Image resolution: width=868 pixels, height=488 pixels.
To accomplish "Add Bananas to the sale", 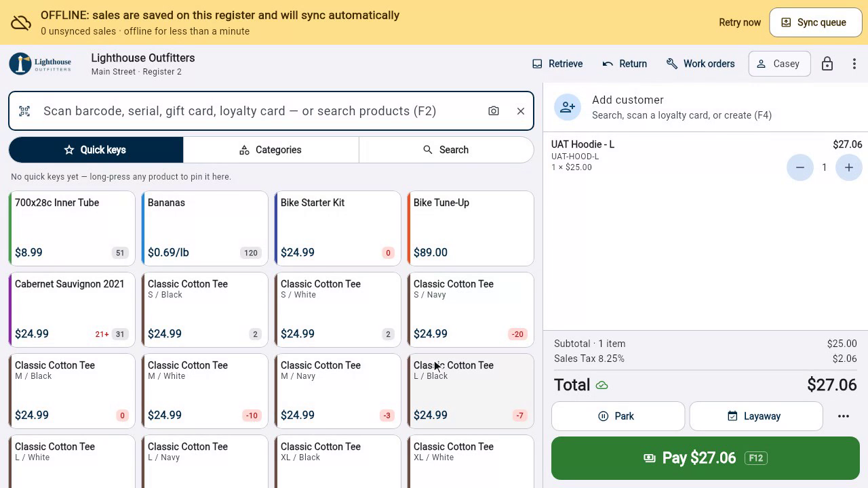I will (205, 228).
